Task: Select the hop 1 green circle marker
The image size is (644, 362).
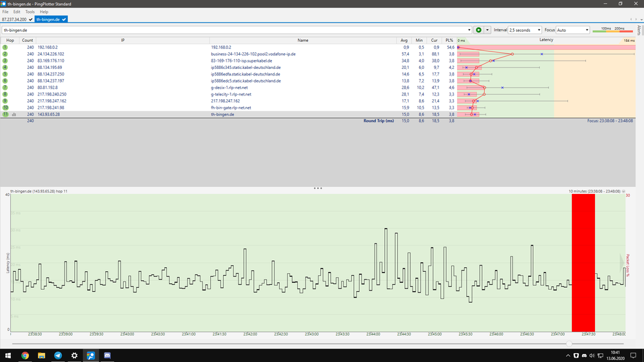Action: point(5,48)
